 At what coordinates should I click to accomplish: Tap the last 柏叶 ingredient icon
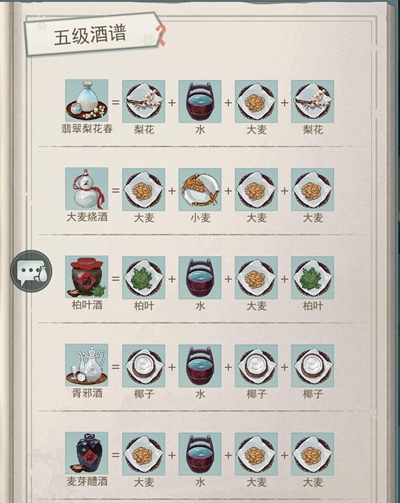tap(313, 277)
